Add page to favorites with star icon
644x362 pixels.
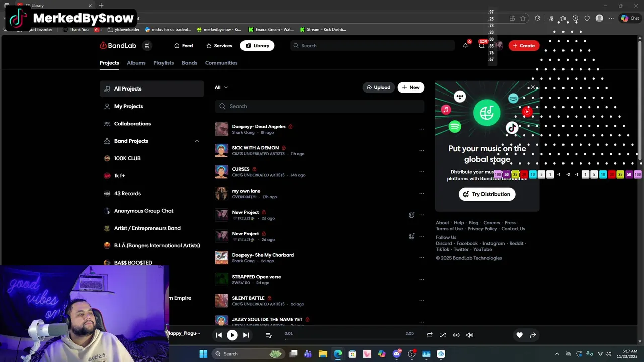coord(523,18)
